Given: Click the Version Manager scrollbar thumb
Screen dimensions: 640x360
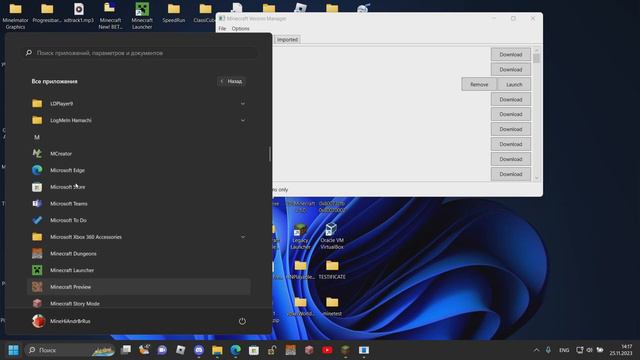Looking at the screenshot, I should click(536, 58).
